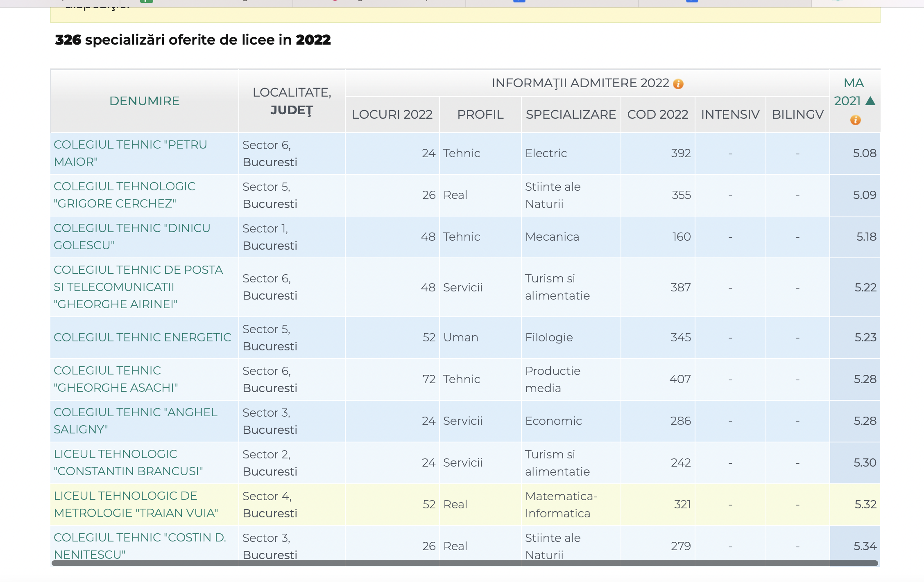The image size is (924, 582).
Task: Click SPECIALIZARE column header
Action: click(x=571, y=115)
